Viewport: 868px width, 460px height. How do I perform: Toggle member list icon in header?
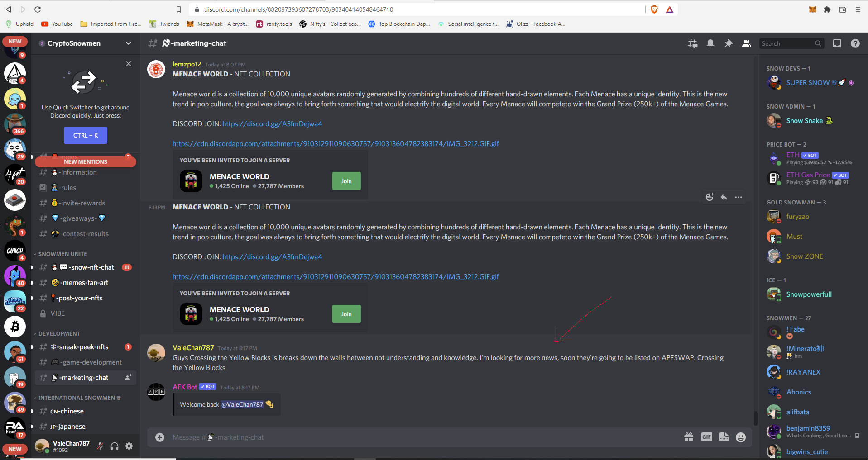(x=747, y=43)
